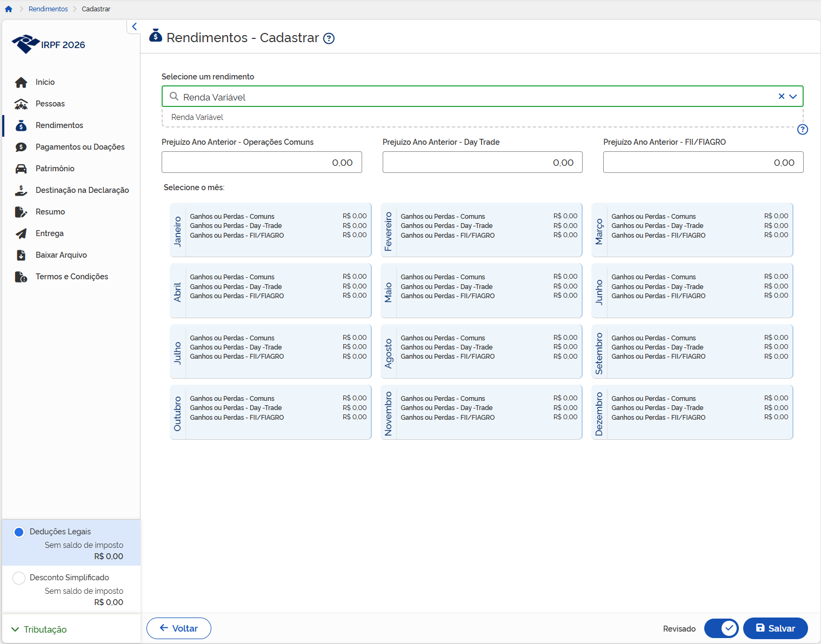Click Prejuízo Ano Anterior Day Trade field
Viewport: 821px width, 644px height.
[x=482, y=162]
